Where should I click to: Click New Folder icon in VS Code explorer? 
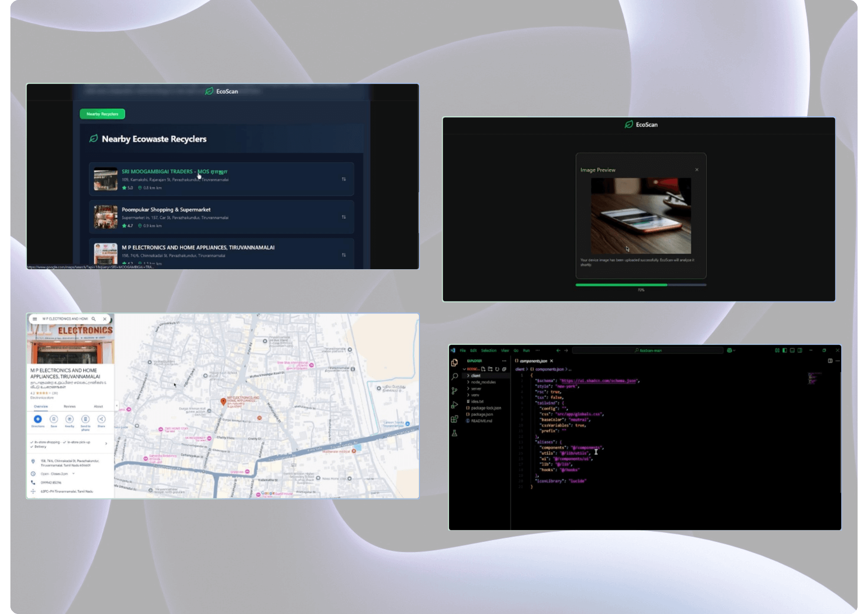coord(490,369)
